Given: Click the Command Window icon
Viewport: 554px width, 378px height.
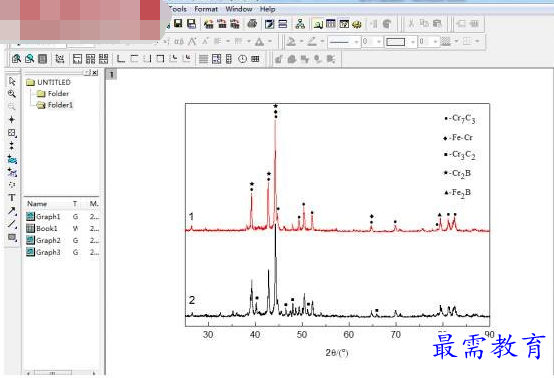Looking at the screenshot, I should coord(344,24).
